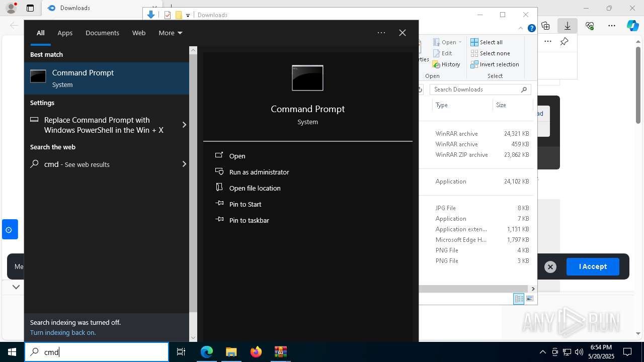Select Open file location
The width and height of the screenshot is (644, 362).
[255, 188]
